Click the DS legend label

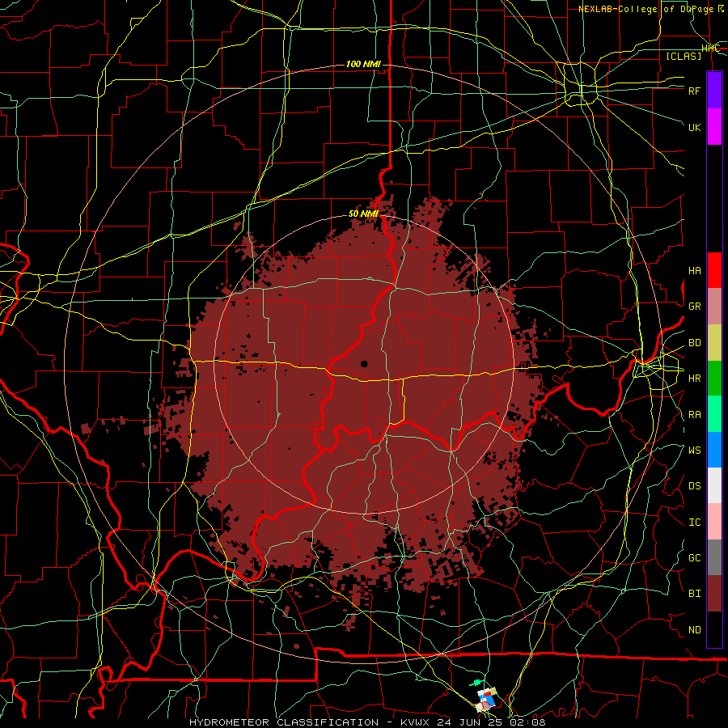(694, 486)
